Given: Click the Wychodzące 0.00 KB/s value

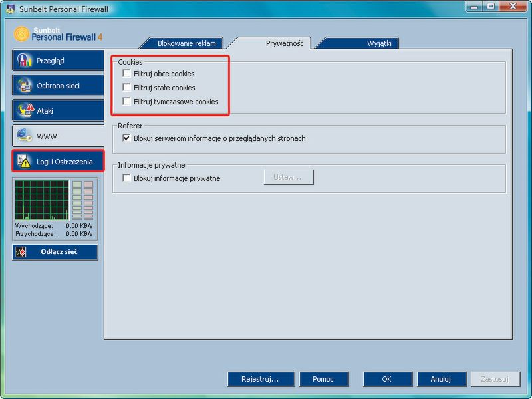Looking at the screenshot, I should 79,225.
